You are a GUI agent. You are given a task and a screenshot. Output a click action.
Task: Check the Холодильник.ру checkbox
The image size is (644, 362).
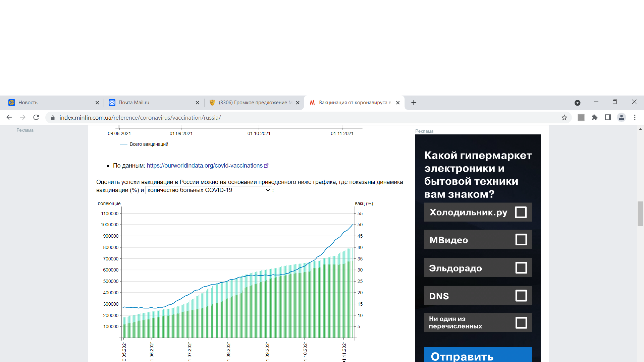(x=521, y=212)
